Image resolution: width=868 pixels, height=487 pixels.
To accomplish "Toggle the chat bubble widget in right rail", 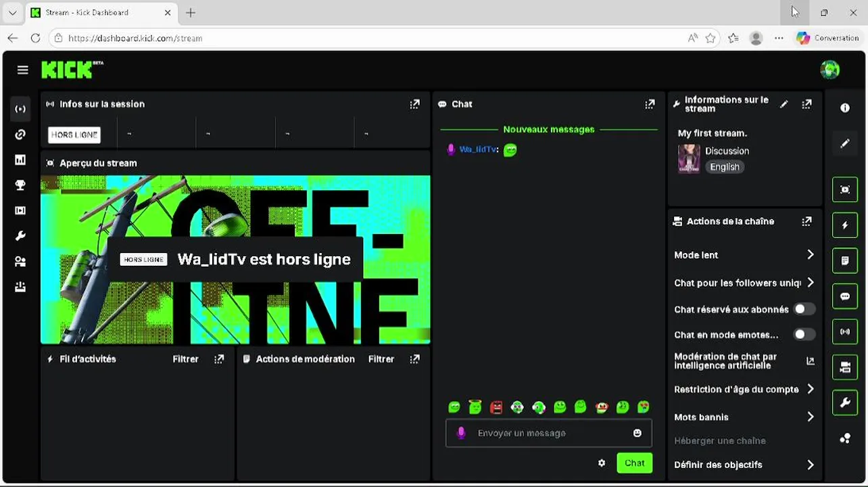I will [845, 296].
